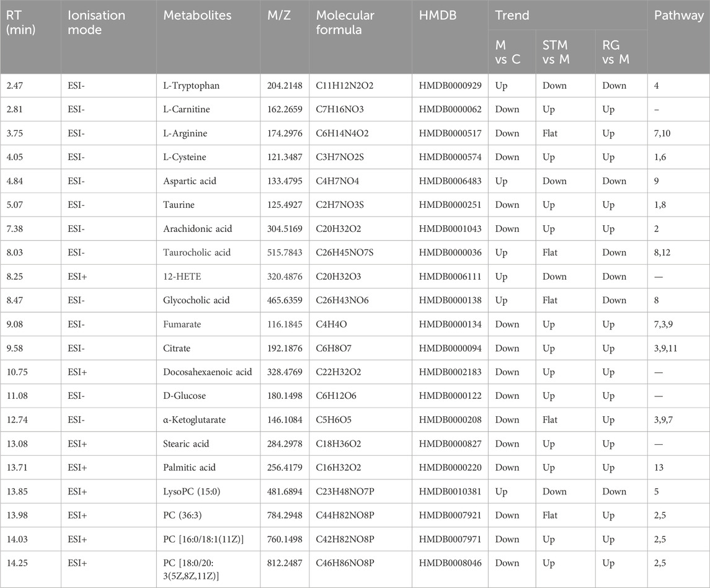Click the HMDB column header
This screenshot has height=588, width=710.
(x=438, y=16)
